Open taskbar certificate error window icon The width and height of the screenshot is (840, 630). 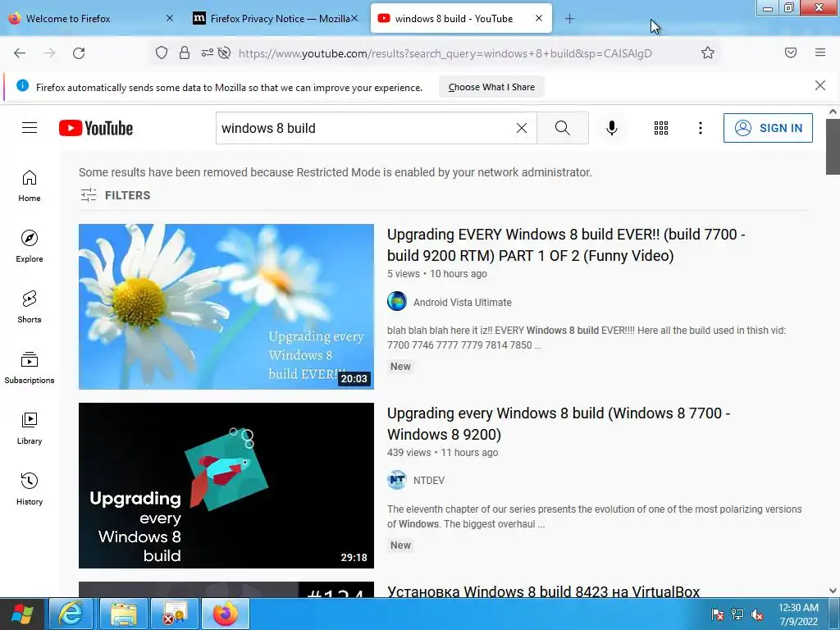(175, 614)
